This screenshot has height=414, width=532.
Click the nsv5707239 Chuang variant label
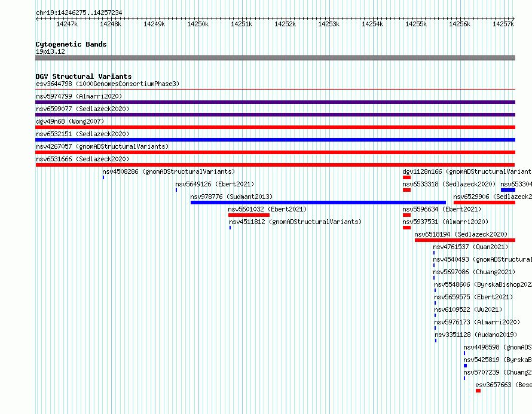click(498, 372)
